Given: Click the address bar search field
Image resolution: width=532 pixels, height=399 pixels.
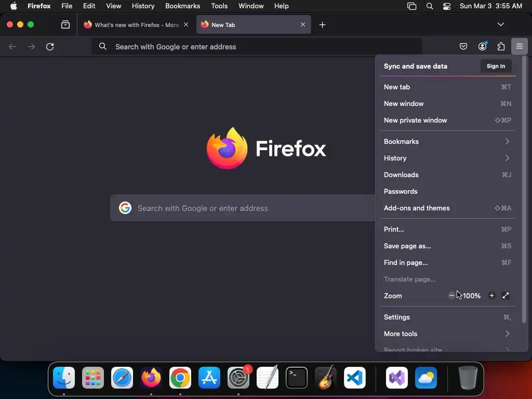Looking at the screenshot, I should click(257, 46).
